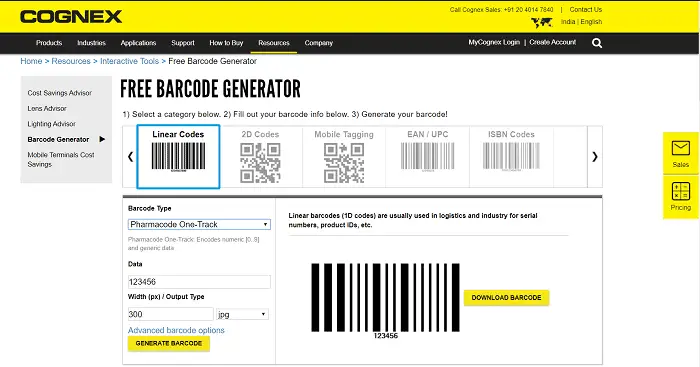The height and width of the screenshot is (367, 700).
Task: Open the Resources menu
Action: (x=274, y=43)
